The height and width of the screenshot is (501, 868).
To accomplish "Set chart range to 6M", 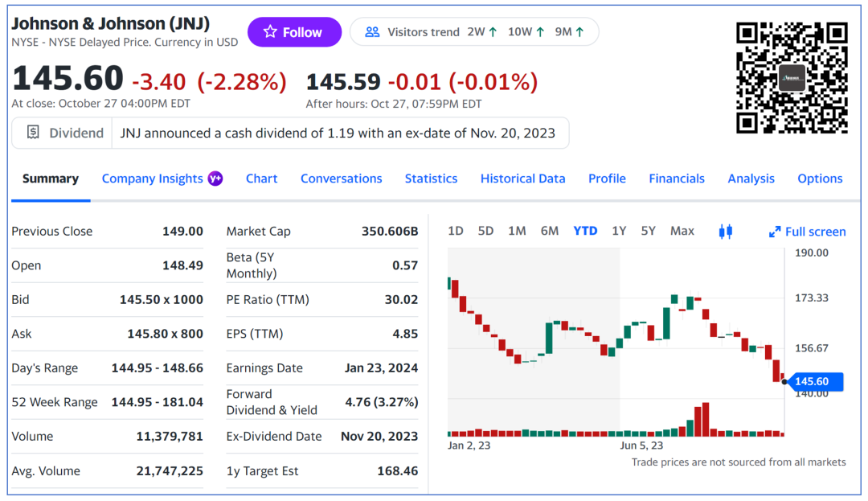I will pyautogui.click(x=550, y=231).
